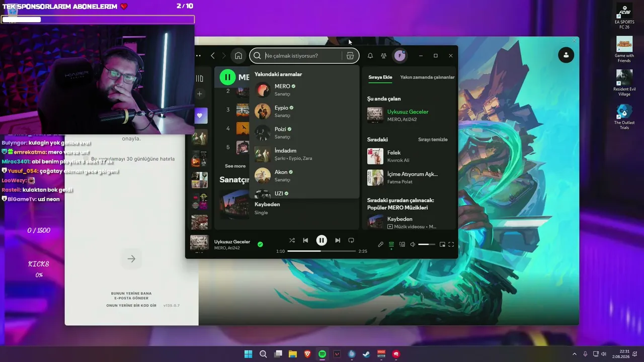Play "İçime Atıyorum Aşk..." by Fatma Polat
Viewport: 644px width, 362px height.
410,177
